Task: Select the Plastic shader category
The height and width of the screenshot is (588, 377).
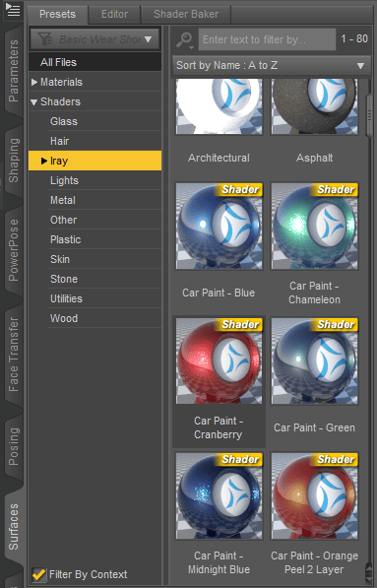Action: pyautogui.click(x=105, y=239)
